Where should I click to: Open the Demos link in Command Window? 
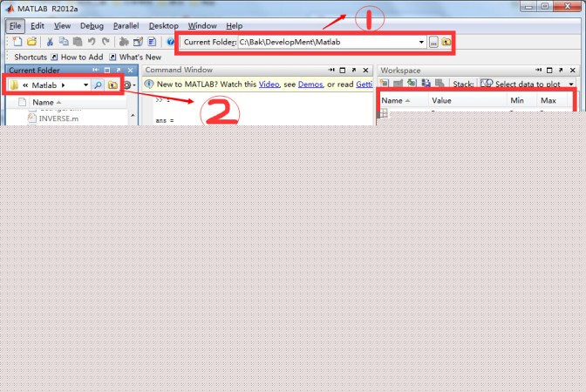[x=310, y=84]
